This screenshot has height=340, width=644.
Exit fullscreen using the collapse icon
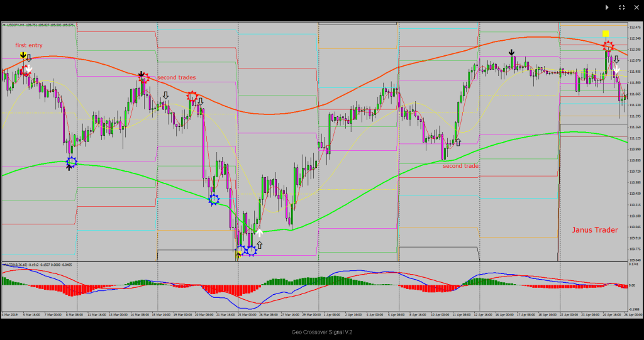[x=621, y=8]
